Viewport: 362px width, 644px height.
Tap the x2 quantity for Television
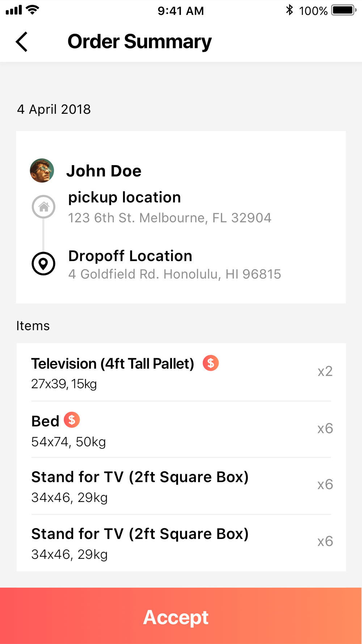point(325,371)
